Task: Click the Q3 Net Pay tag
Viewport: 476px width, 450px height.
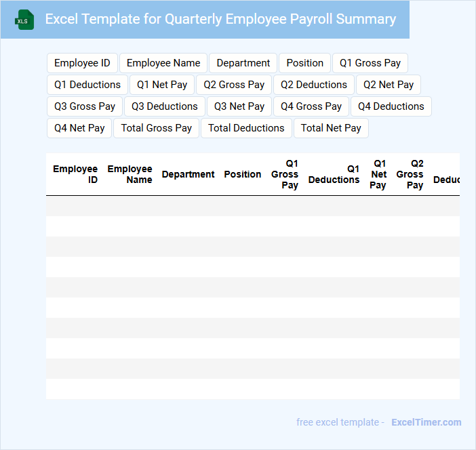Action: [x=239, y=106]
